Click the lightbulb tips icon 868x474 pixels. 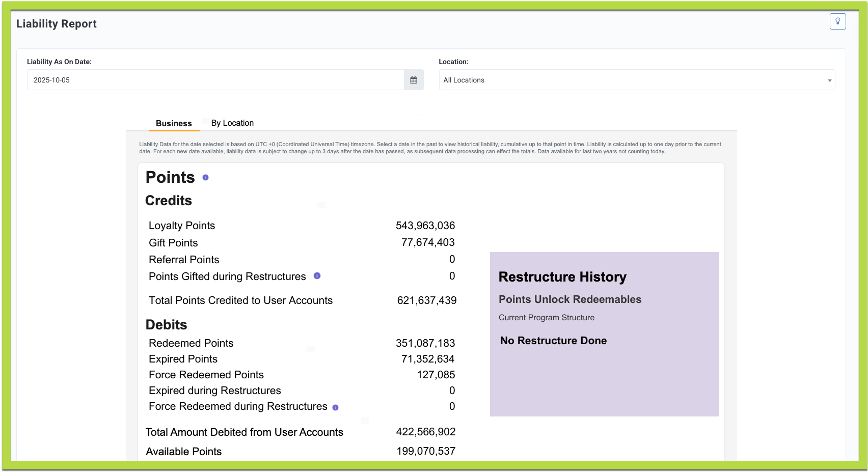tap(837, 21)
